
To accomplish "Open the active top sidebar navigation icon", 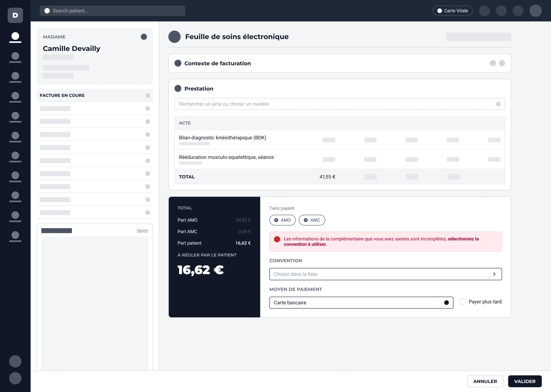I will (15, 37).
